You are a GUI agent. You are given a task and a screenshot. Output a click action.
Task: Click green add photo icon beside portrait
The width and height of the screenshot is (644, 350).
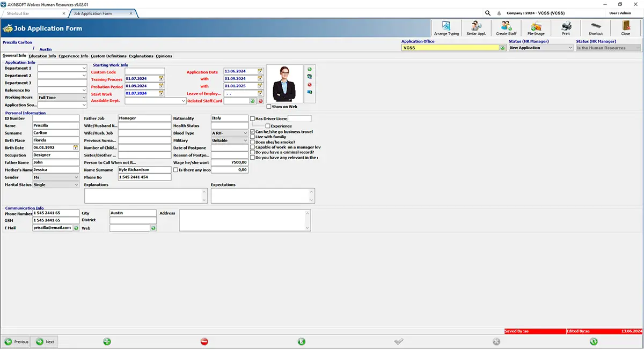click(x=310, y=69)
